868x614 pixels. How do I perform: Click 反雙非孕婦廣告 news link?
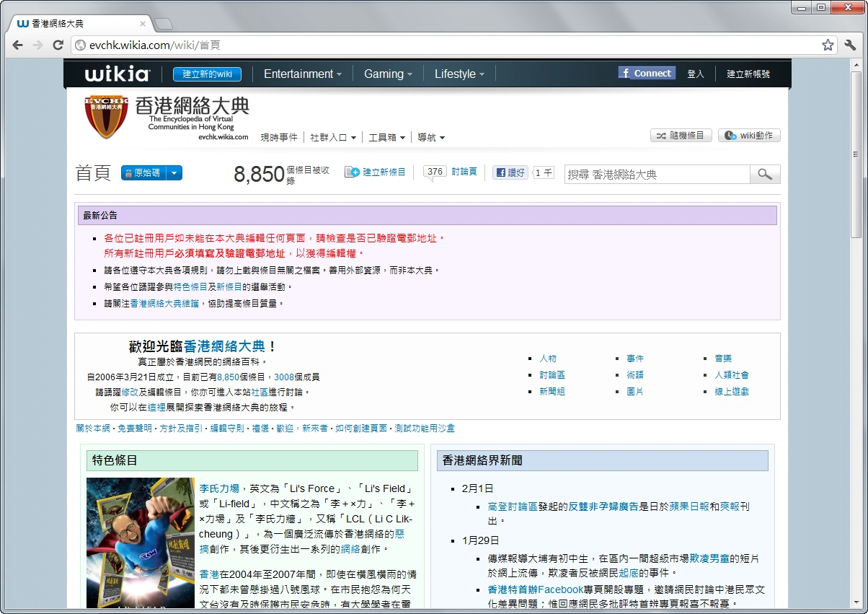pos(603,506)
